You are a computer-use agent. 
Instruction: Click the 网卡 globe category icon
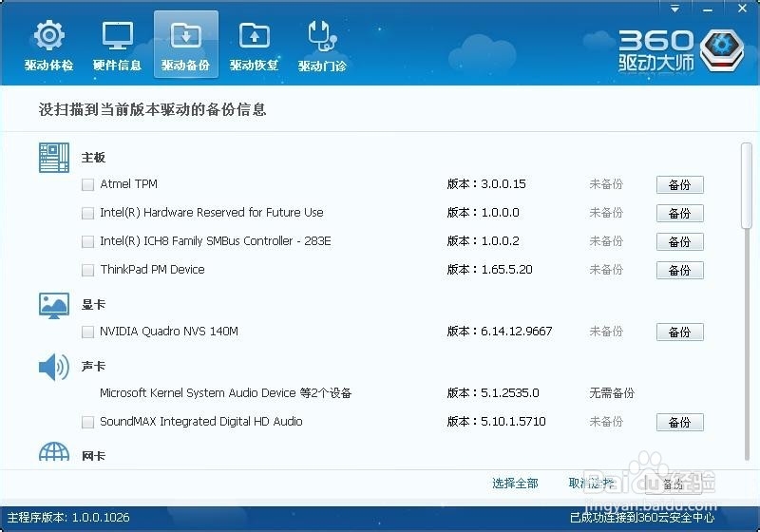[x=54, y=452]
